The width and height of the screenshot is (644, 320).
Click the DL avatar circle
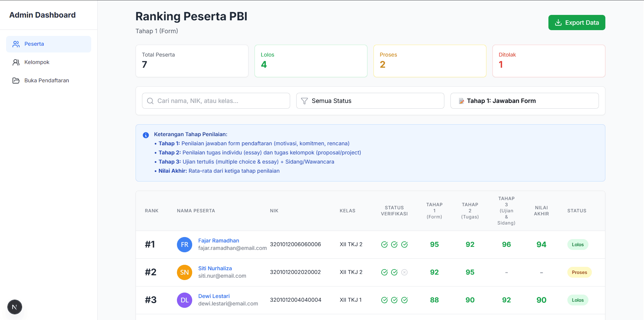click(184, 300)
